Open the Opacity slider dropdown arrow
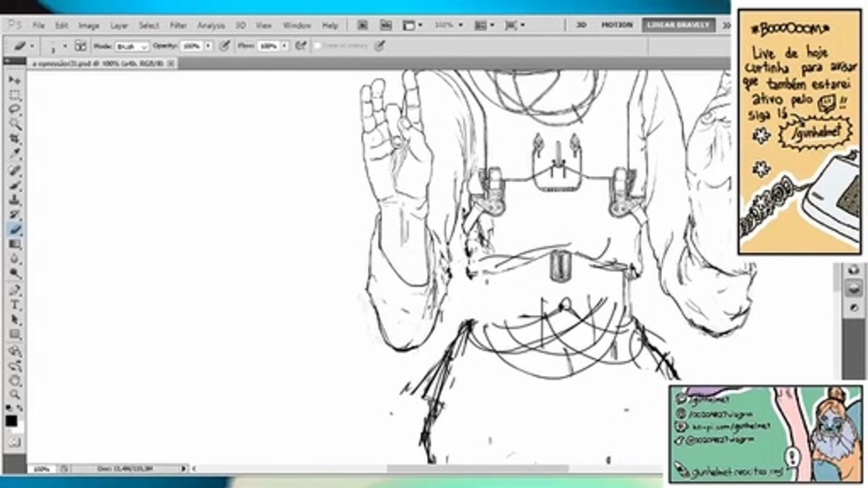Image resolution: width=868 pixels, height=488 pixels. click(x=208, y=46)
